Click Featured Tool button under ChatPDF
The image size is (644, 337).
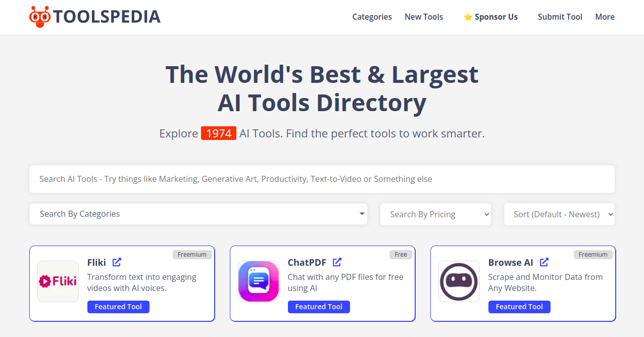pyautogui.click(x=319, y=307)
